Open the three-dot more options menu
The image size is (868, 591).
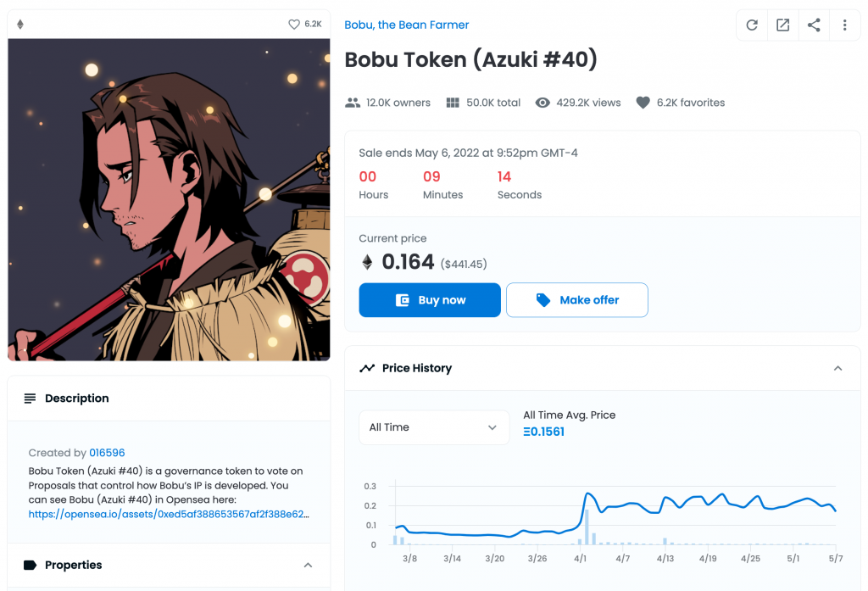pyautogui.click(x=845, y=25)
